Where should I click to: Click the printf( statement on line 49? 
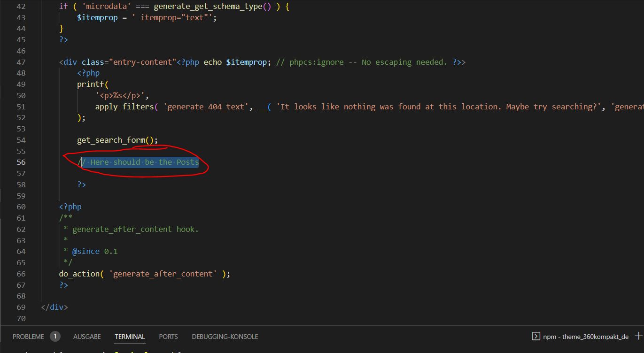[93, 84]
